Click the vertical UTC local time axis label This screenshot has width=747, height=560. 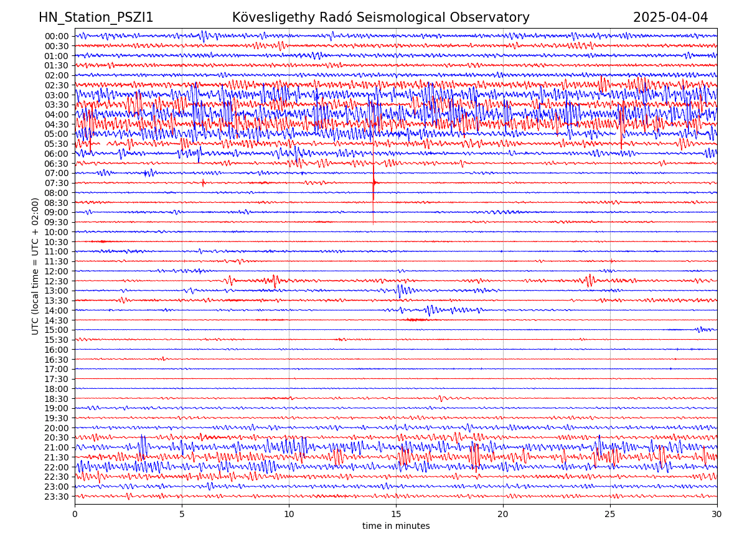point(35,266)
